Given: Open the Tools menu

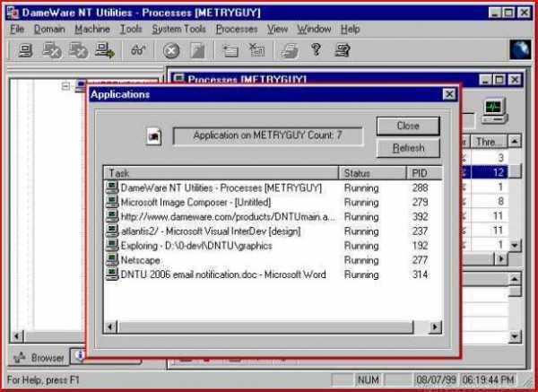Looking at the screenshot, I should pos(131,30).
